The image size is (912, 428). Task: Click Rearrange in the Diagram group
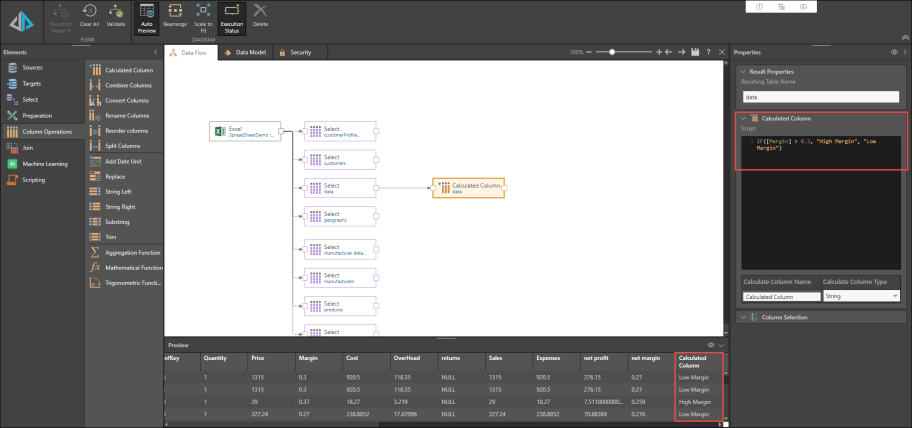click(174, 14)
